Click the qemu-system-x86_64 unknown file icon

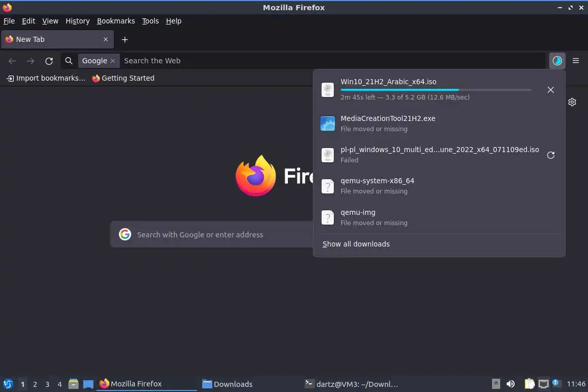(x=327, y=186)
